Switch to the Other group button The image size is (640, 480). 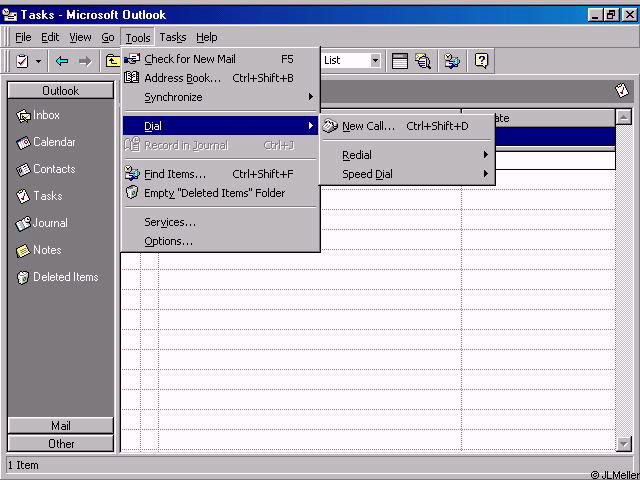point(61,444)
